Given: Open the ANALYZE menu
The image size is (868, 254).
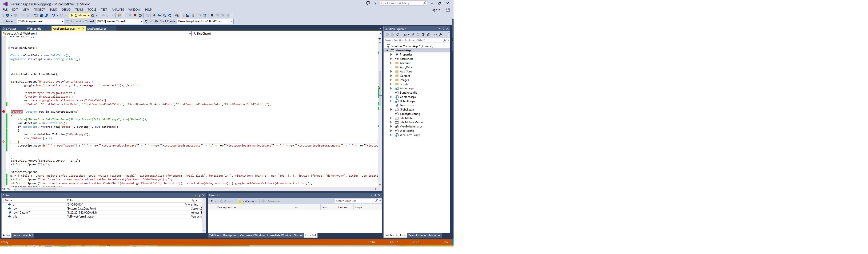Looking at the screenshot, I should coord(118,10).
